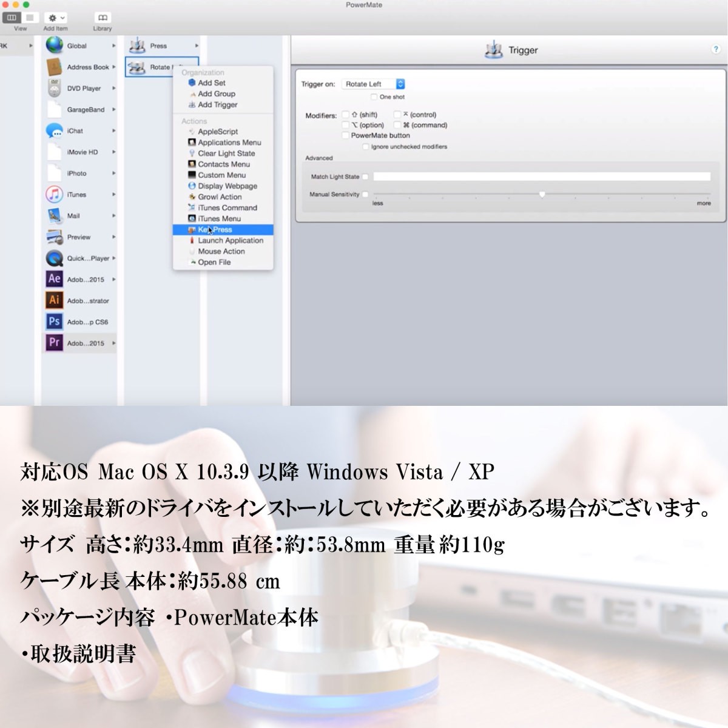Click the QuickTime Player icon

55,258
